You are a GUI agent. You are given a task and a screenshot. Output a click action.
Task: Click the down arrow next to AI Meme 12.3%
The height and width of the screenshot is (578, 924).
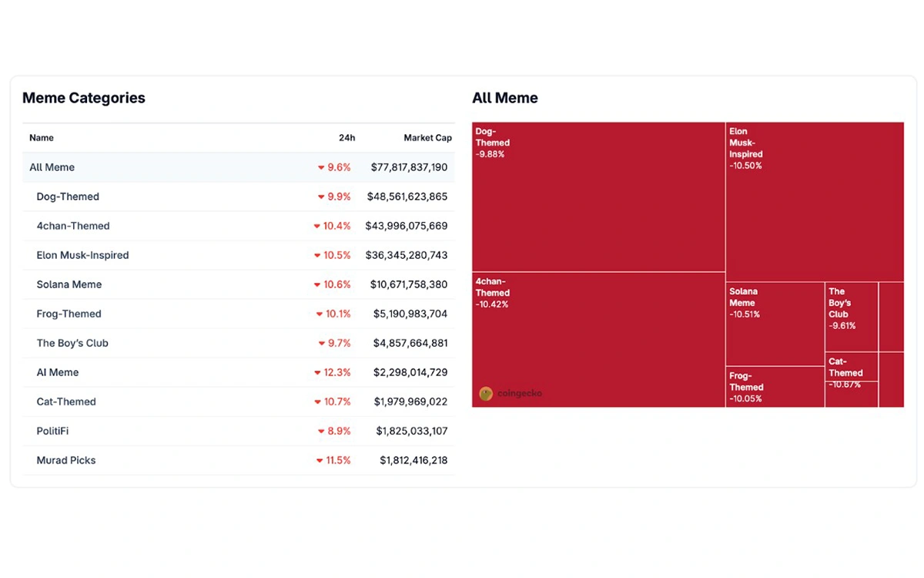pyautogui.click(x=317, y=372)
